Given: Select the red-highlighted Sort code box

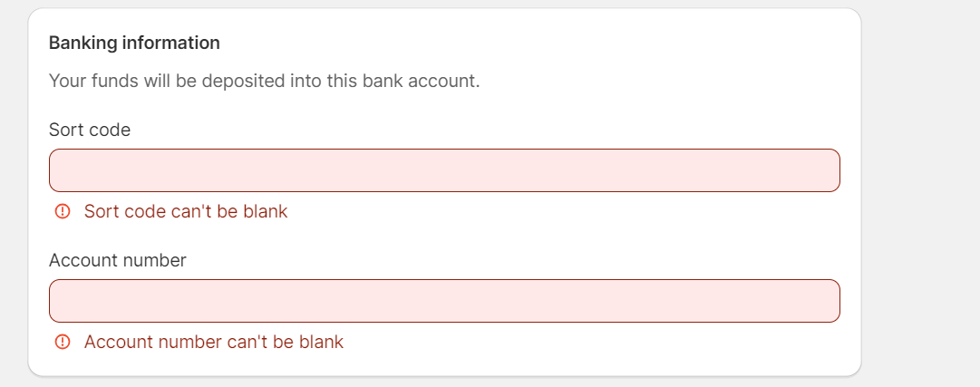Looking at the screenshot, I should tap(444, 170).
